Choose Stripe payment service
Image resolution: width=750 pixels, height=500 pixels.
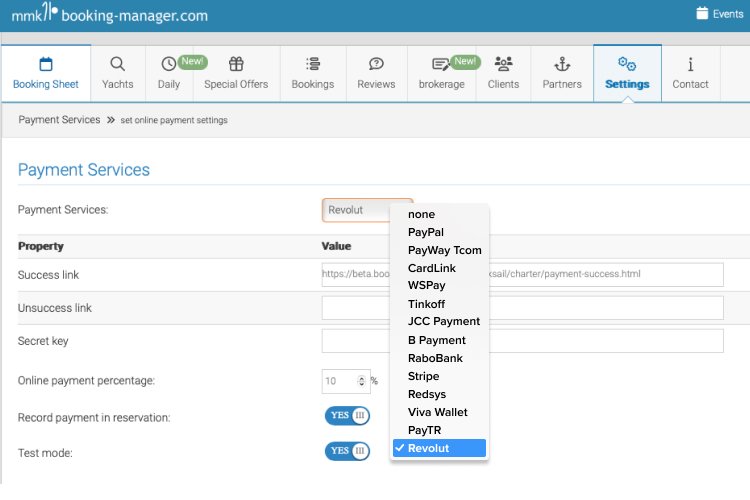click(439, 377)
